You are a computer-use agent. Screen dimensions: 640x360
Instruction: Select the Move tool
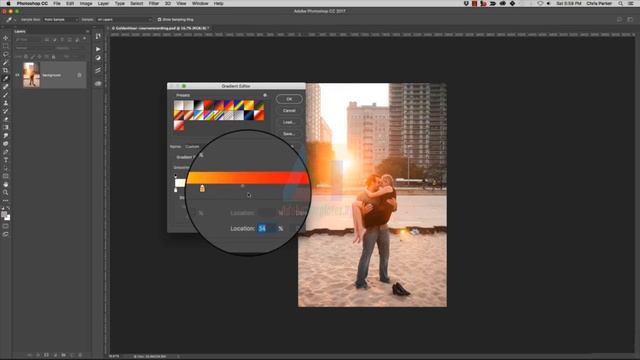point(5,38)
